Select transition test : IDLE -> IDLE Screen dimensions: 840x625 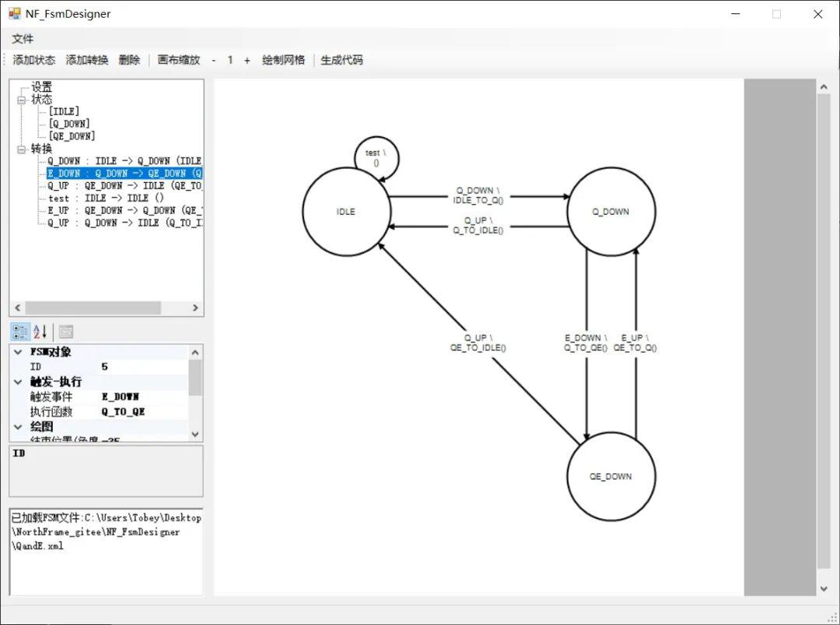click(106, 198)
